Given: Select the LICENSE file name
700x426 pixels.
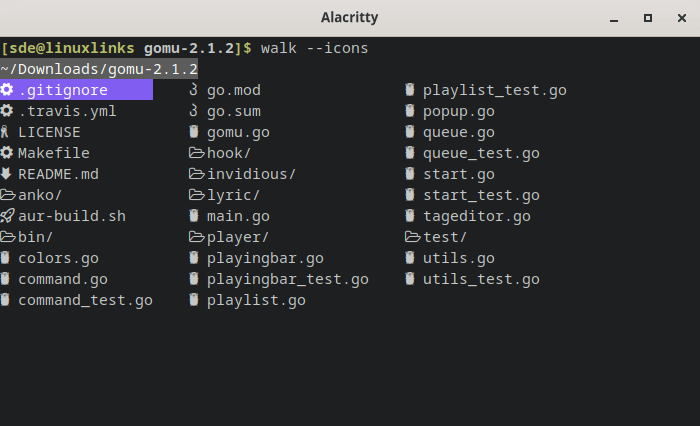Looking at the screenshot, I should (50, 132).
